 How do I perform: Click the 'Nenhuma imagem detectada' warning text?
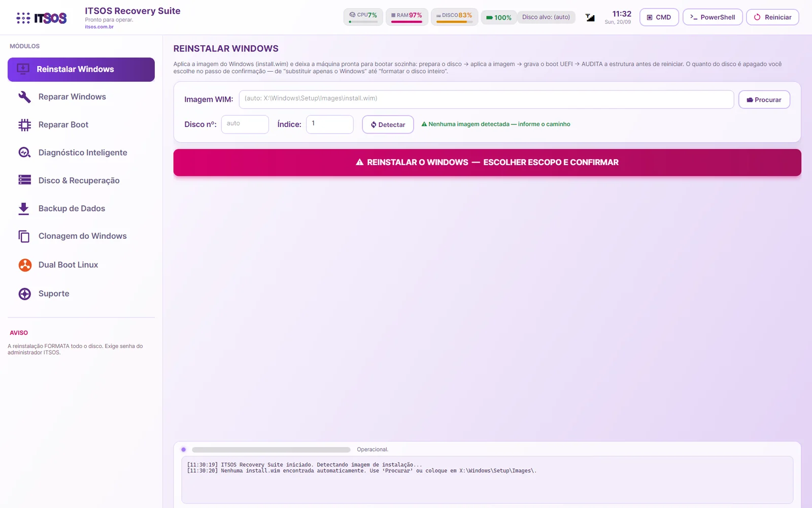tap(496, 124)
